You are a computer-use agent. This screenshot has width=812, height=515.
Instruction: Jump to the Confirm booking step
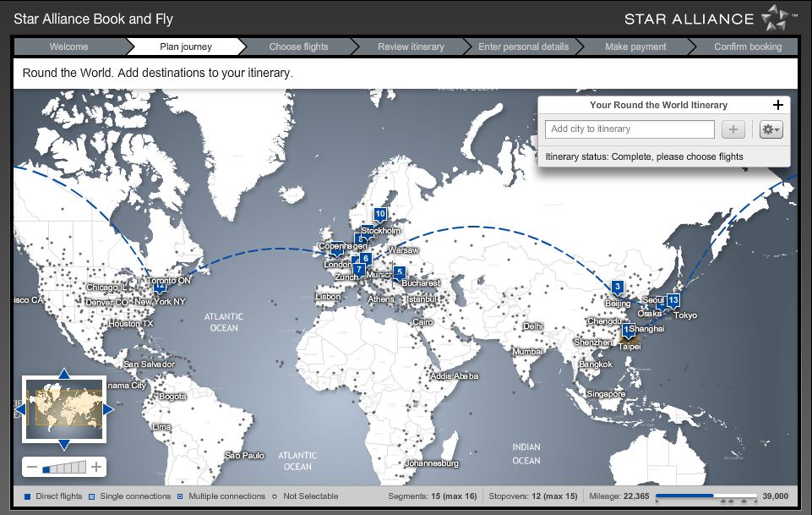pos(748,47)
